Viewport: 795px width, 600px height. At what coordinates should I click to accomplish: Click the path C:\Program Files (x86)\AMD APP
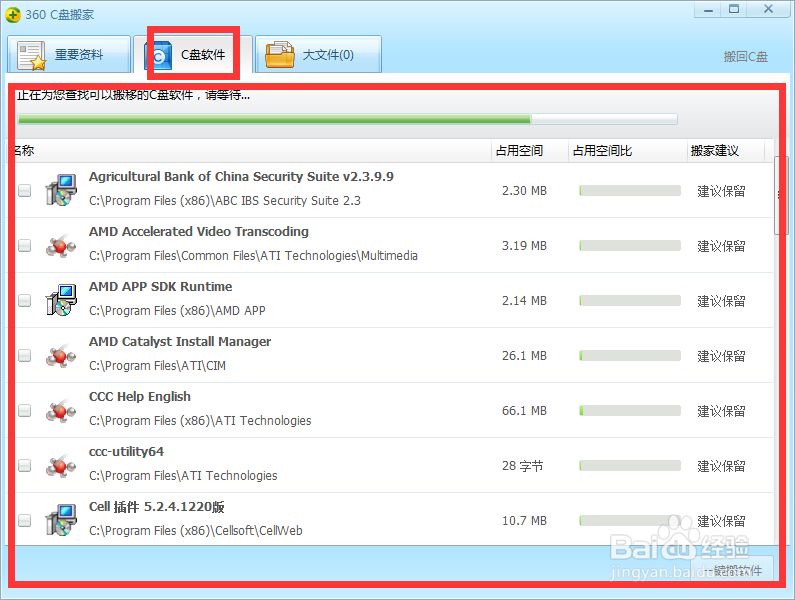(177, 310)
